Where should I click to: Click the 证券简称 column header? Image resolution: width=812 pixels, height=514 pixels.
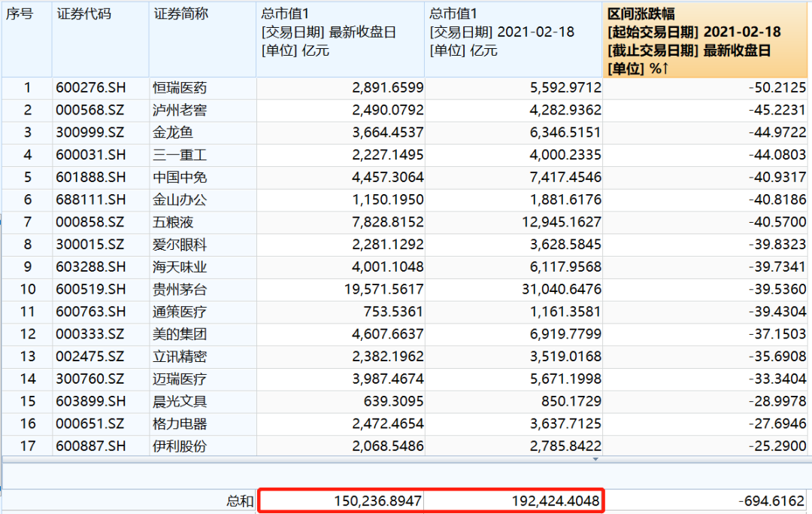coord(203,39)
